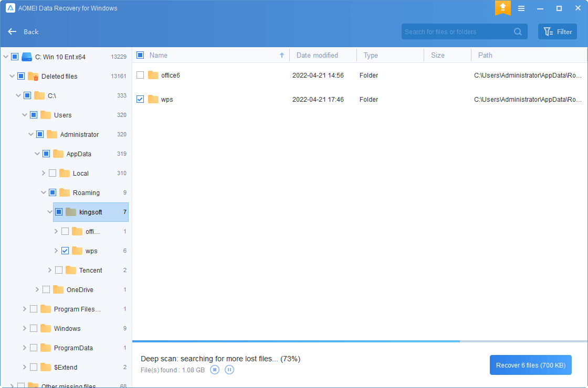Click the Windows folder icon in tree
The image size is (588, 388).
[x=46, y=328]
